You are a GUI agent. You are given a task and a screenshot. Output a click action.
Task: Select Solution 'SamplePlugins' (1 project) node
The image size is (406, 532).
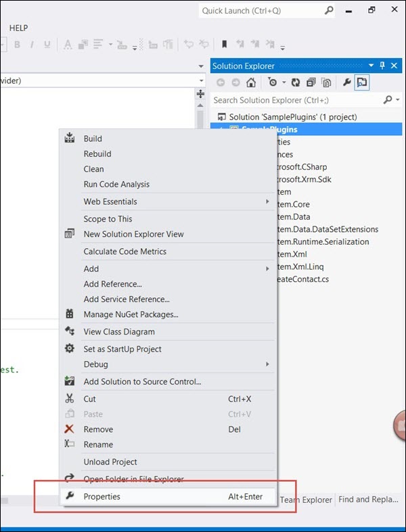coord(293,117)
